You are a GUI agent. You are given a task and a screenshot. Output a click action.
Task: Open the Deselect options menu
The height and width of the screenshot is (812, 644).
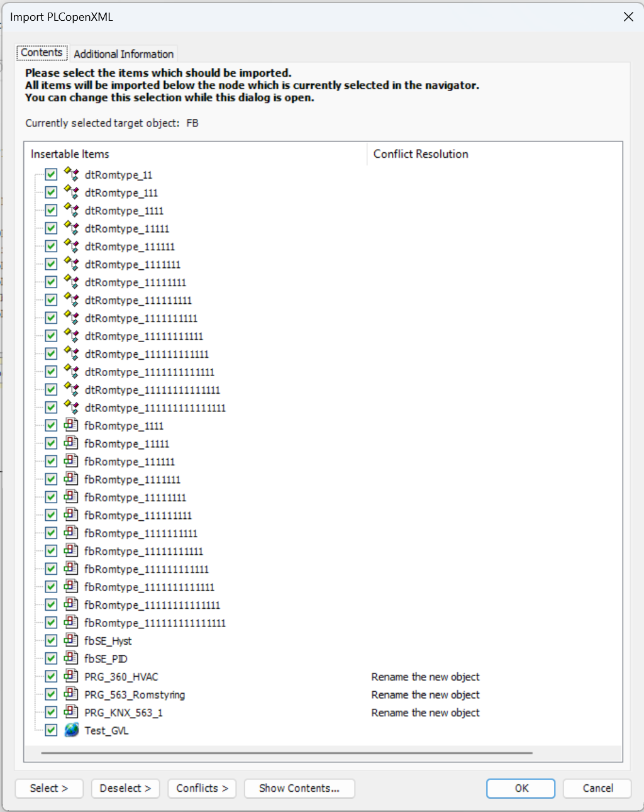(125, 788)
